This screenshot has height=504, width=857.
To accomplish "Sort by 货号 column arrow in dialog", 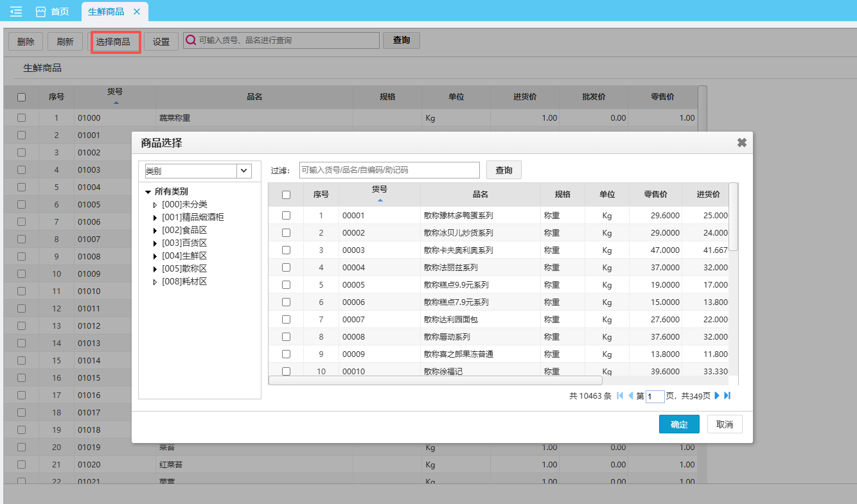I will pos(380,200).
